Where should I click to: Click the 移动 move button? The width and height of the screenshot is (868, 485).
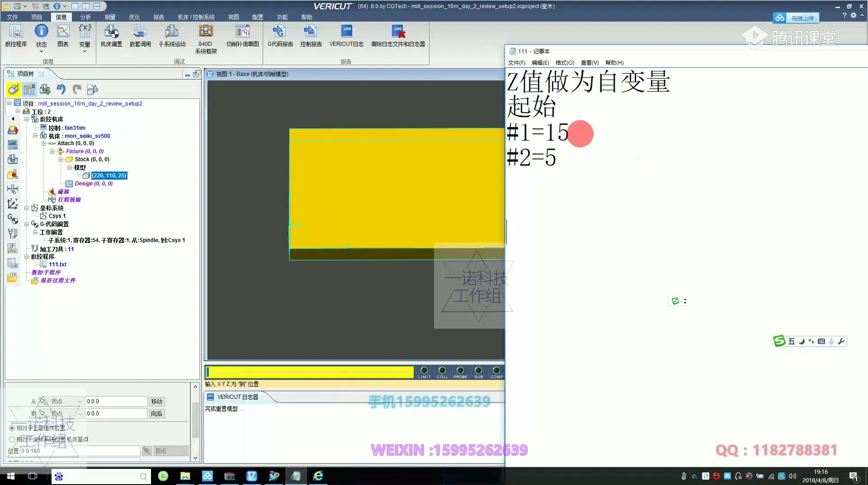[157, 401]
